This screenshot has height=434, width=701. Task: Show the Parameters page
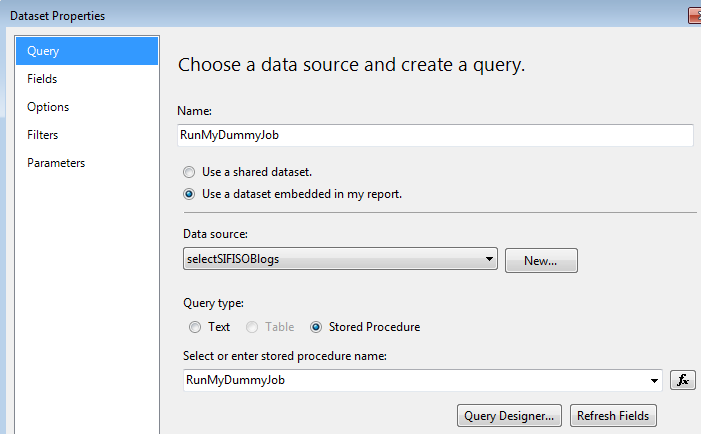tap(56, 163)
